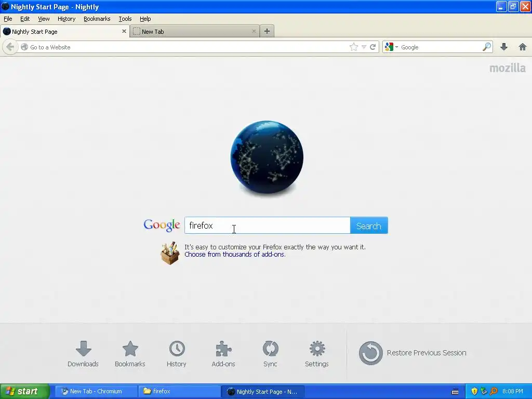The height and width of the screenshot is (399, 532).
Task: Open the Tools menu
Action: point(125,19)
